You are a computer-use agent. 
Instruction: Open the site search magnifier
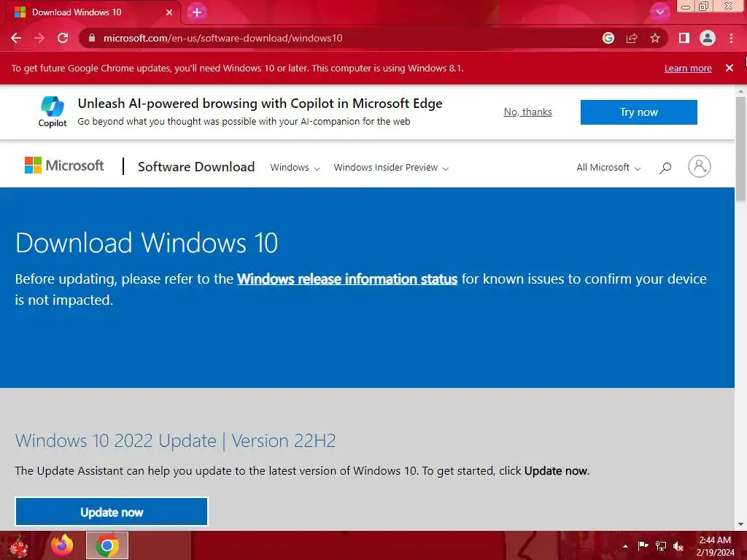(665, 168)
